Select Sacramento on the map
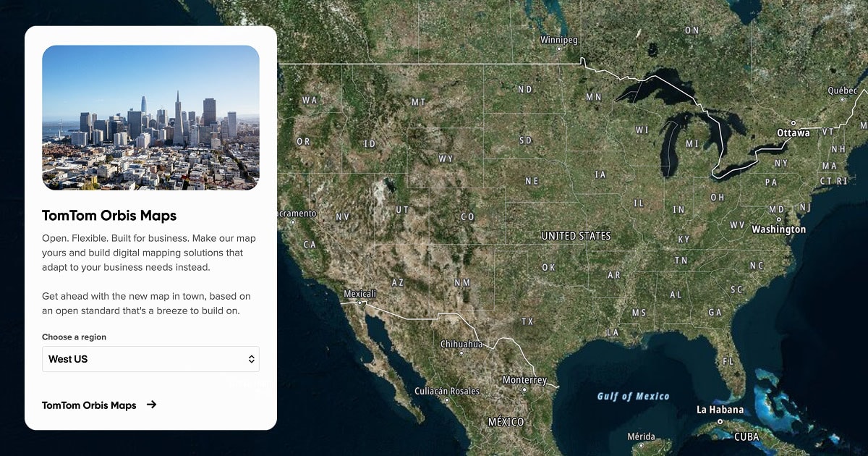Viewport: 868px width, 456px height. (296, 214)
